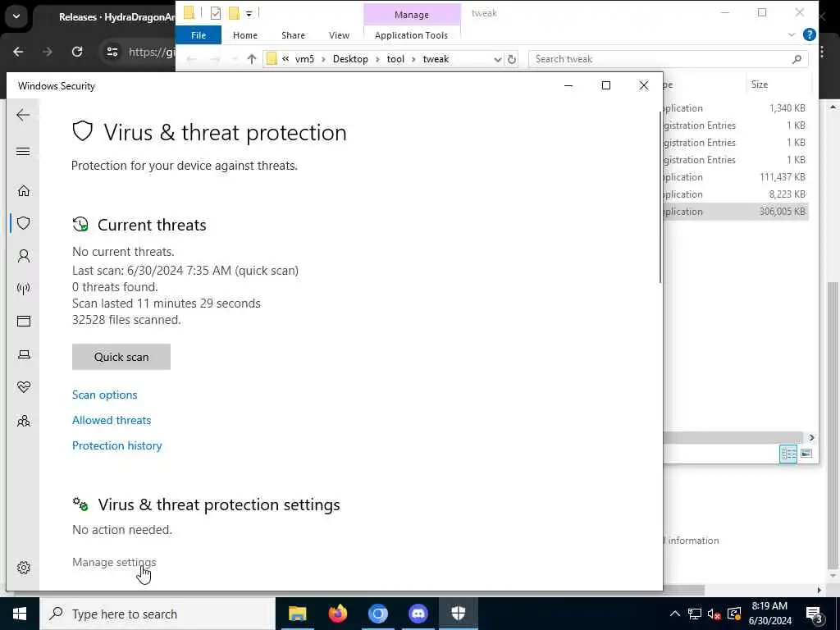Refresh the tweak folder view

(x=512, y=59)
